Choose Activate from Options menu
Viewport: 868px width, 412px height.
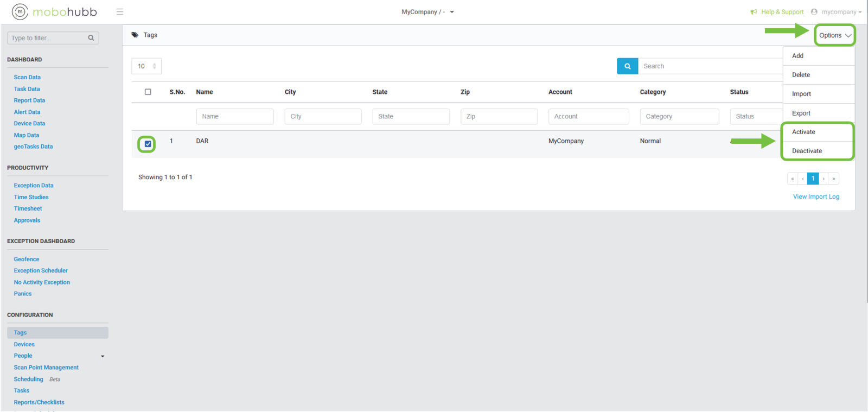tap(803, 132)
